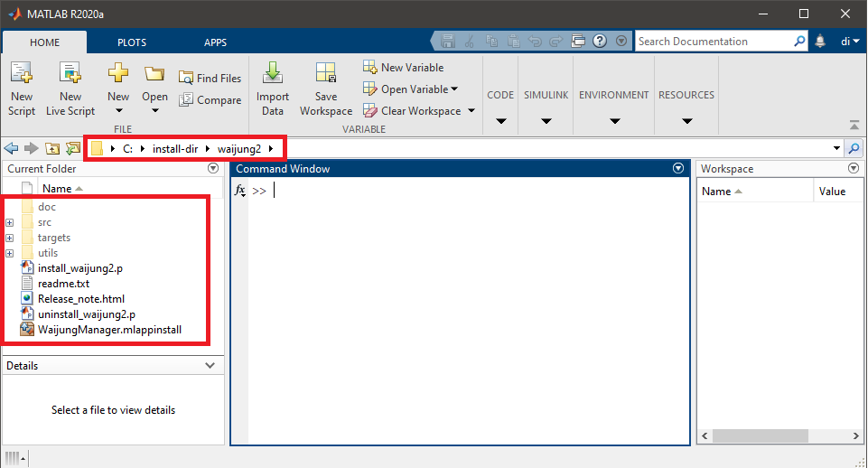
Task: Expand the src folder
Action: coord(9,222)
